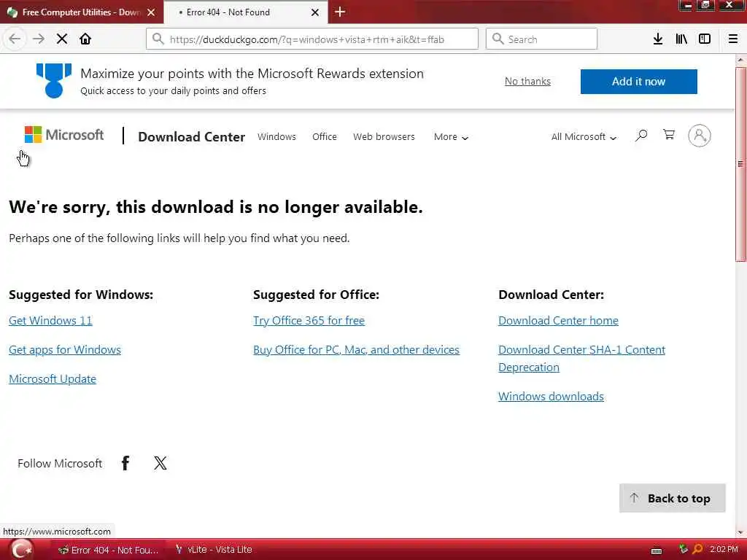This screenshot has width=747, height=560.
Task: Expand the More dropdown menu
Action: coord(451,137)
